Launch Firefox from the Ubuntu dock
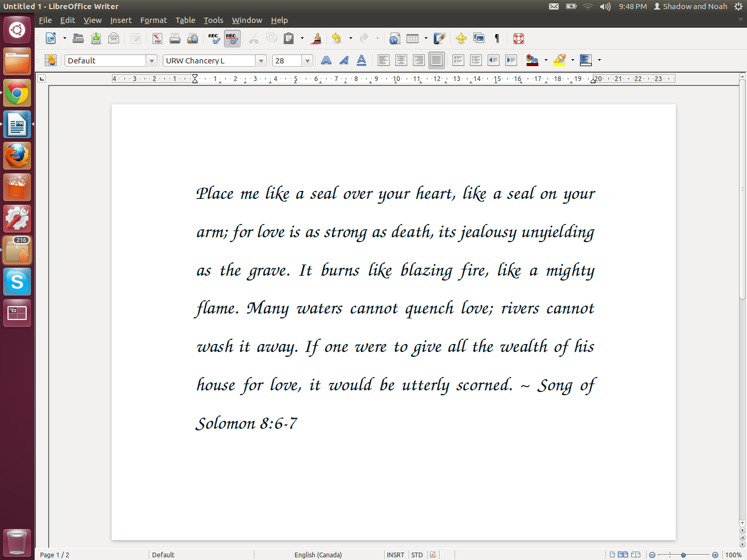Image resolution: width=747 pixels, height=560 pixels. [17, 156]
